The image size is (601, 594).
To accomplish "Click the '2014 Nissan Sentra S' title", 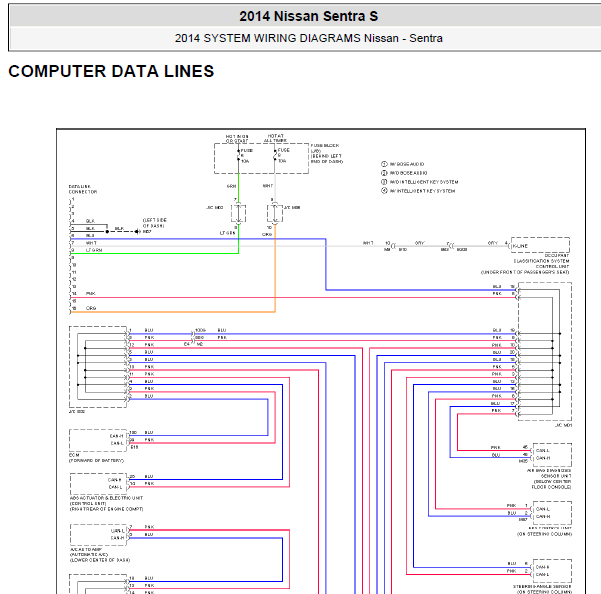I will click(x=309, y=16).
